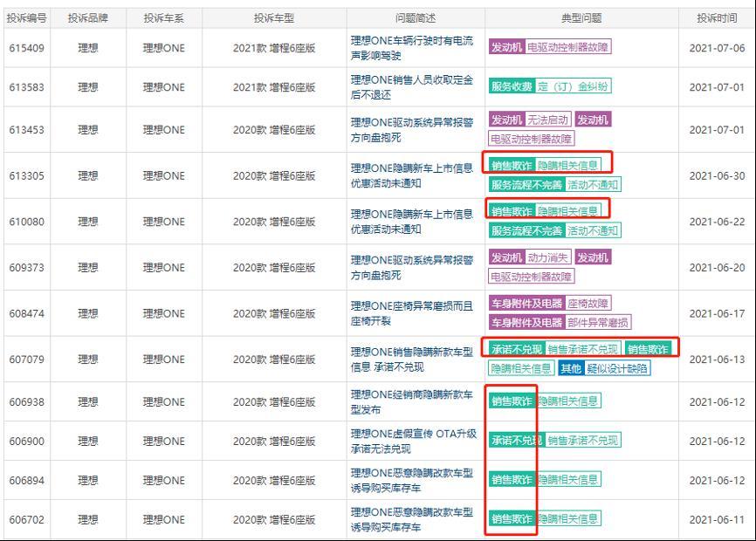The image size is (756, 541).
Task: Select complaint number 606900
Action: [x=26, y=442]
